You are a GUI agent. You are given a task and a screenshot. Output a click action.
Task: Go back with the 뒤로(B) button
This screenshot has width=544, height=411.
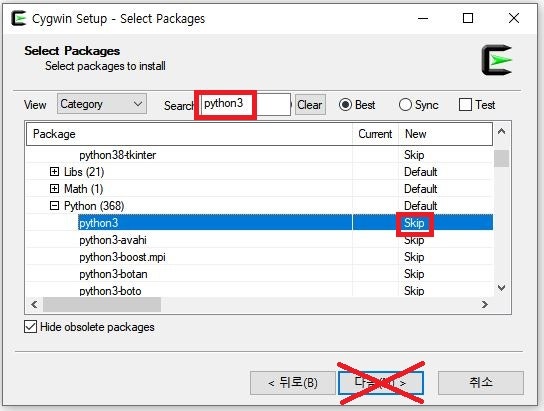292,383
